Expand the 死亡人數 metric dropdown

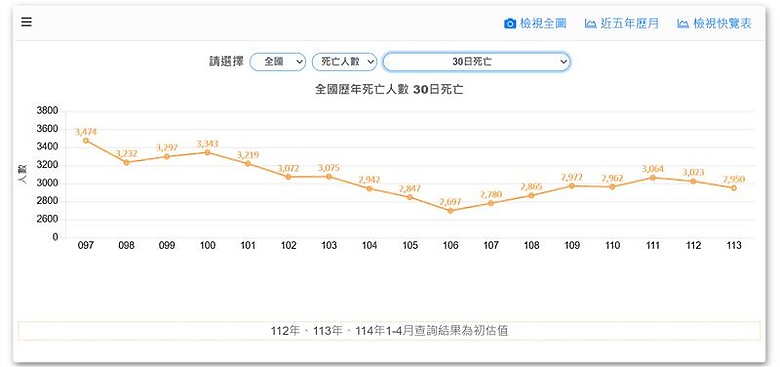coord(344,62)
